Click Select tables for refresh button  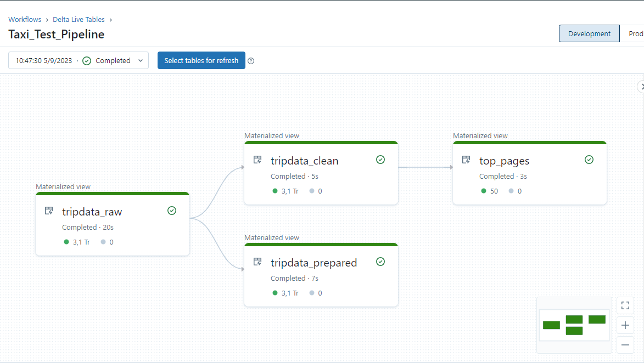coord(201,60)
